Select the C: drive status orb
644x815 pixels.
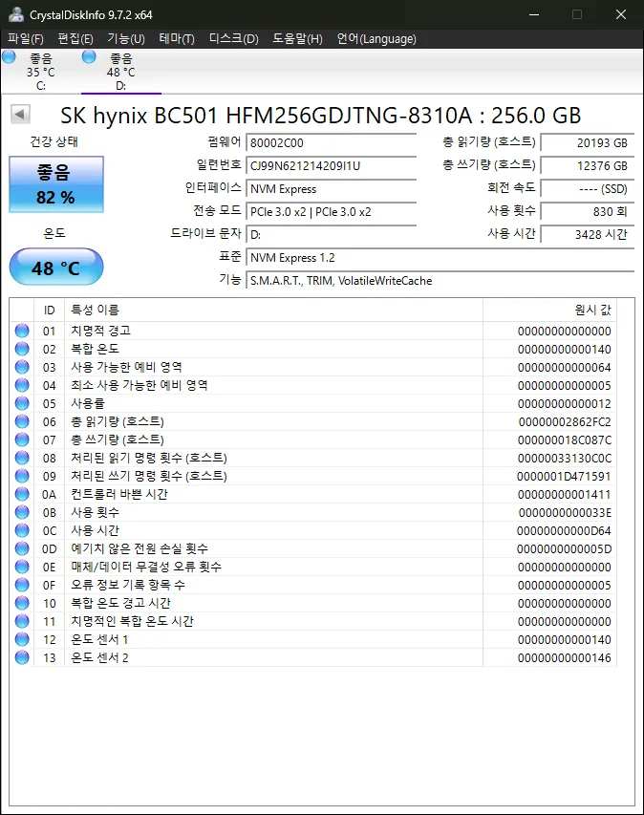(9, 56)
